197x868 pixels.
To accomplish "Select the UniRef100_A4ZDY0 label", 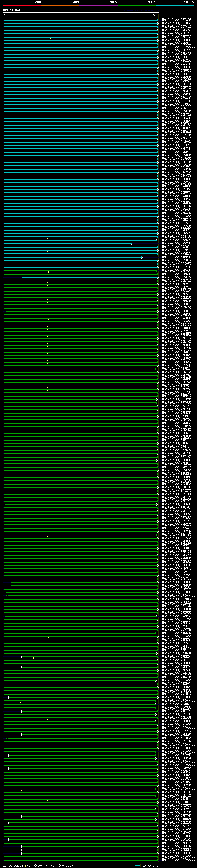I will pyautogui.click(x=177, y=684).
